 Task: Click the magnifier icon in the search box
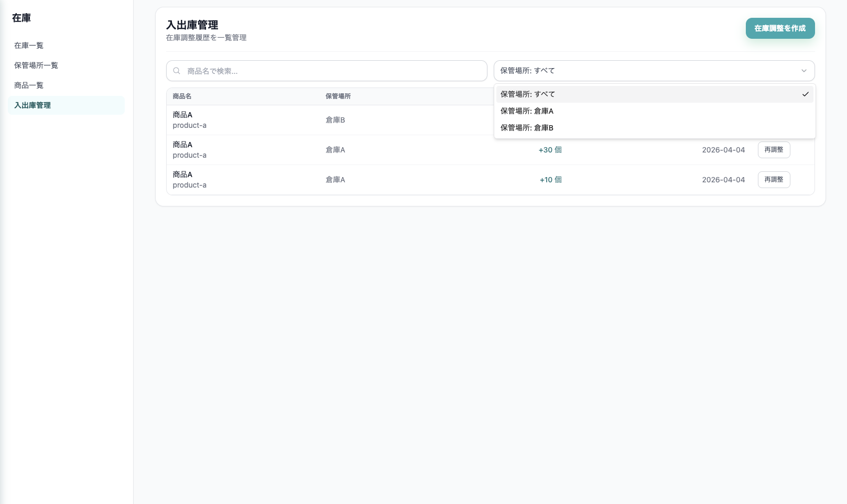[177, 71]
